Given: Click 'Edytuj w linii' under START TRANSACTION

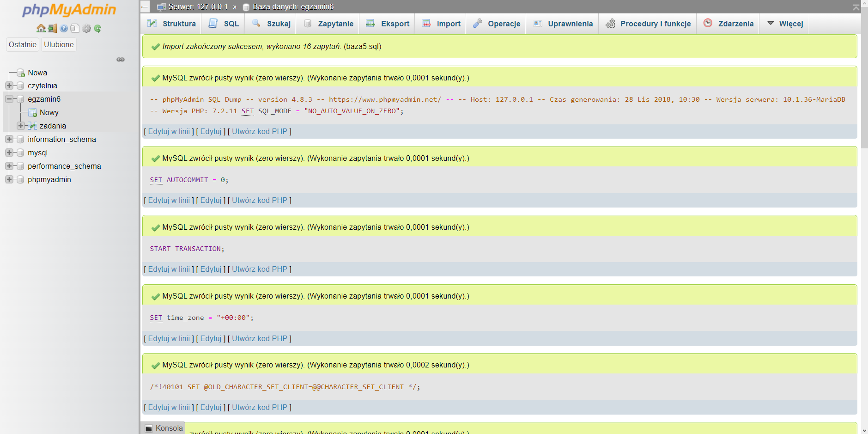Looking at the screenshot, I should coord(169,269).
